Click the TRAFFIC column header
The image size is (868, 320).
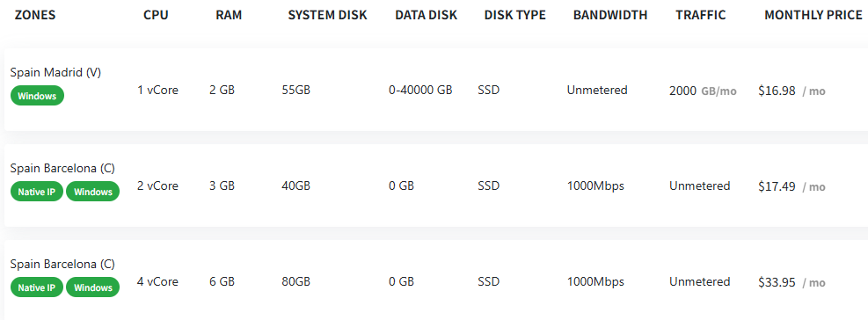[700, 16]
